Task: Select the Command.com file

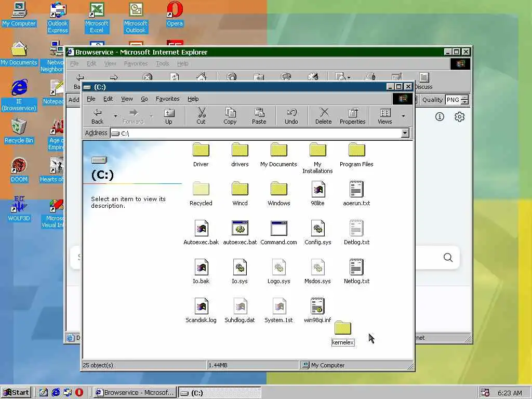Action: tap(278, 233)
